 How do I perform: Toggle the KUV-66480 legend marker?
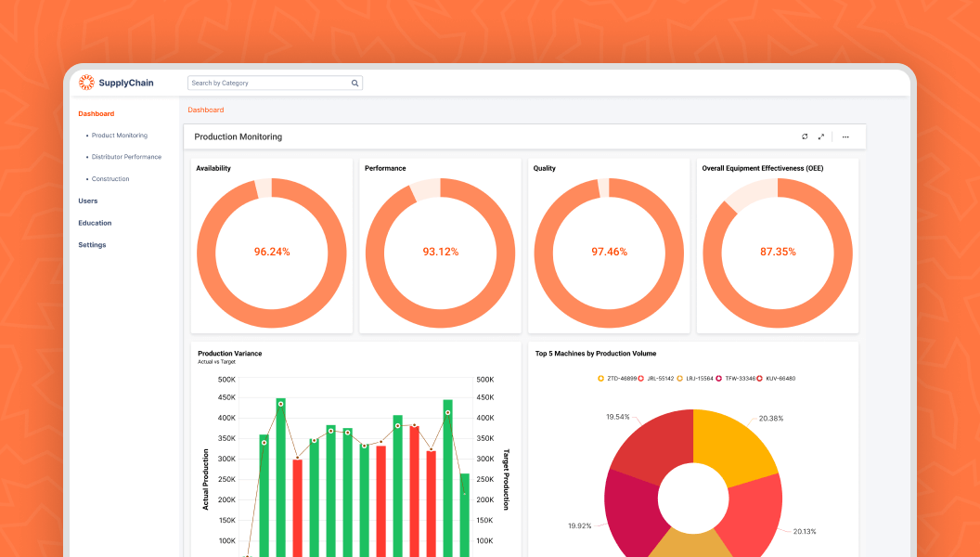pyautogui.click(x=760, y=379)
